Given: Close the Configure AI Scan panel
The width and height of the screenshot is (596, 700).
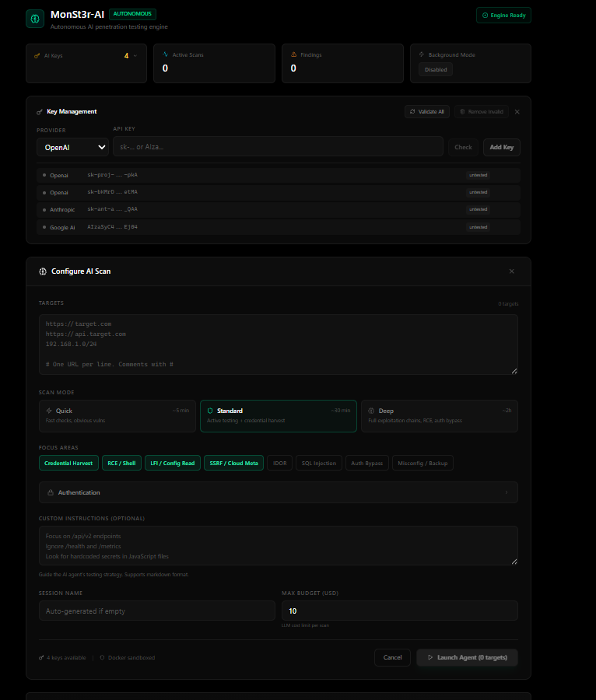Looking at the screenshot, I should tap(512, 271).
